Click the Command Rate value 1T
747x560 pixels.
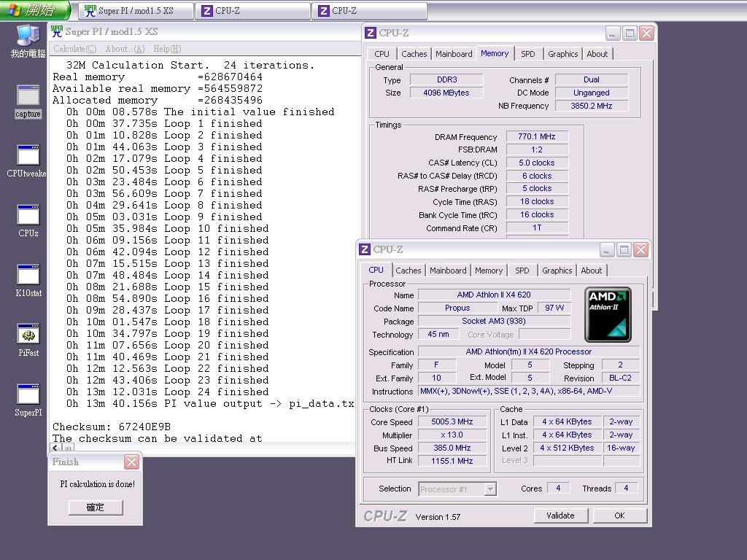click(x=537, y=227)
